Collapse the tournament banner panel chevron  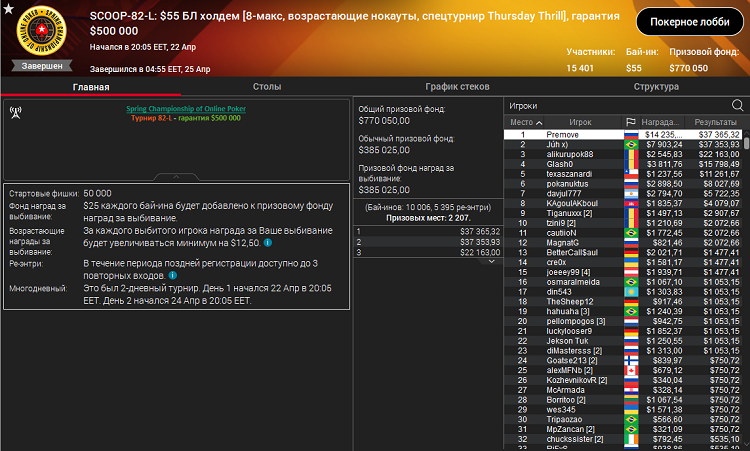point(176,177)
